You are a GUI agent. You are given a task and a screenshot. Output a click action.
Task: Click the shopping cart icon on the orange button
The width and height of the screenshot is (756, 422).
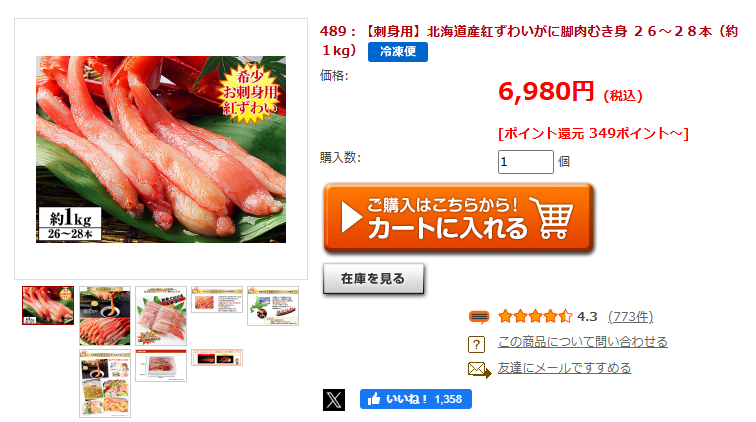pyautogui.click(x=552, y=218)
